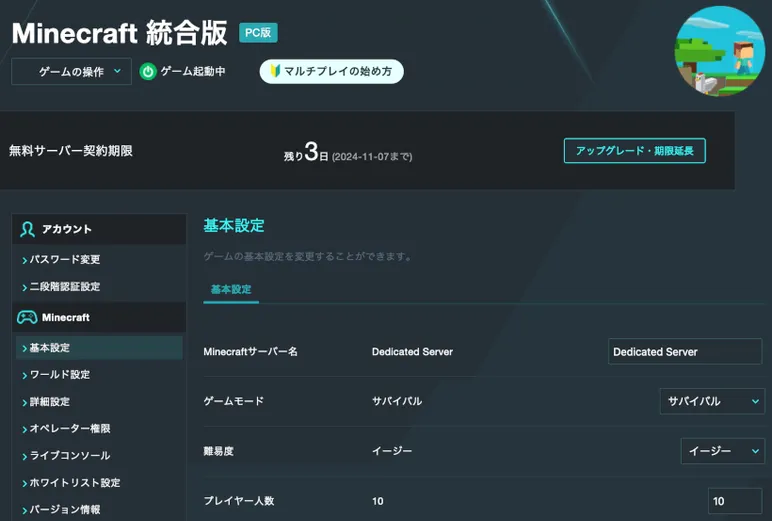Click the 基本設定 page heading
The image size is (772, 521).
click(x=234, y=226)
